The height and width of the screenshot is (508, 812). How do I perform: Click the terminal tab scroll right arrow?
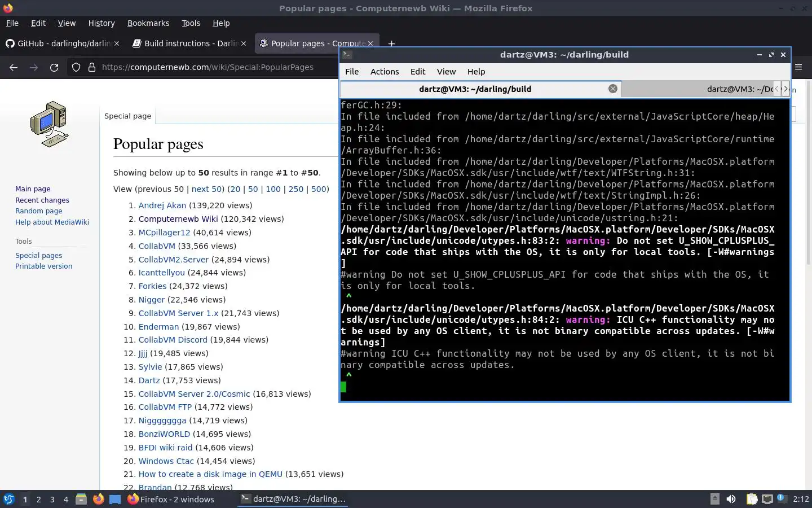(x=785, y=89)
